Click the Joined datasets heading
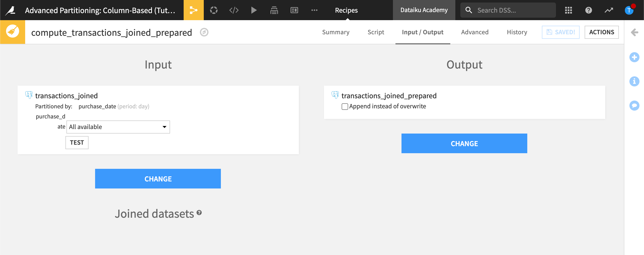 pyautogui.click(x=154, y=213)
